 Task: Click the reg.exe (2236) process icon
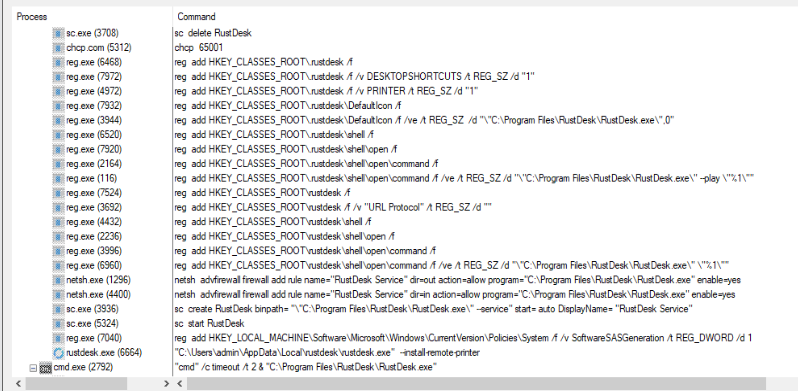(x=59, y=236)
